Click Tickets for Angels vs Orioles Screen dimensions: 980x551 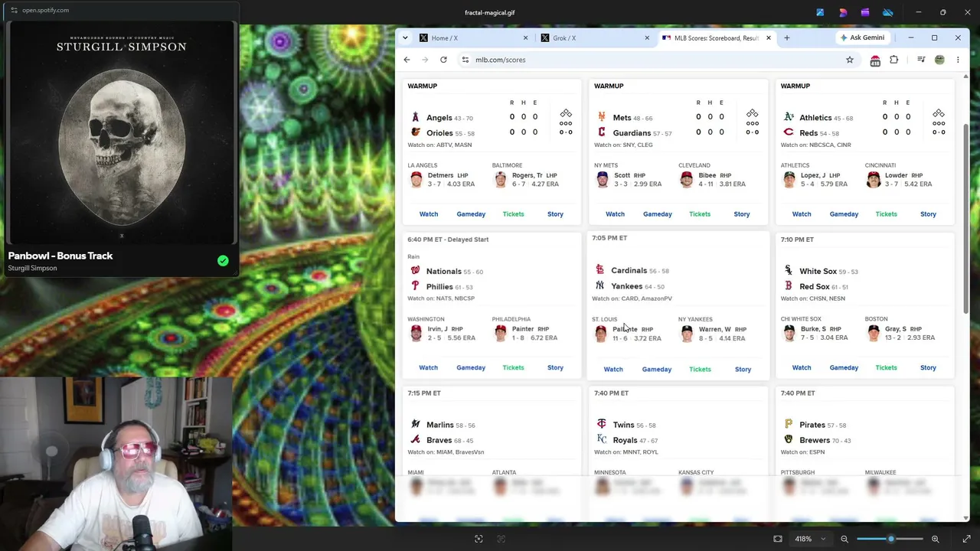513,214
